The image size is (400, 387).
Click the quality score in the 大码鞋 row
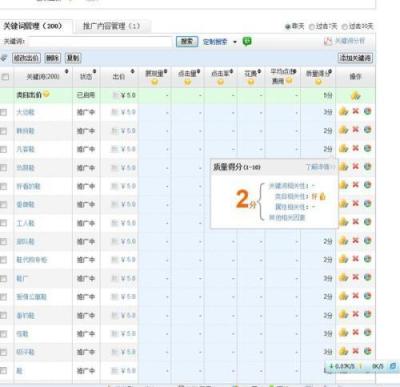click(x=328, y=112)
